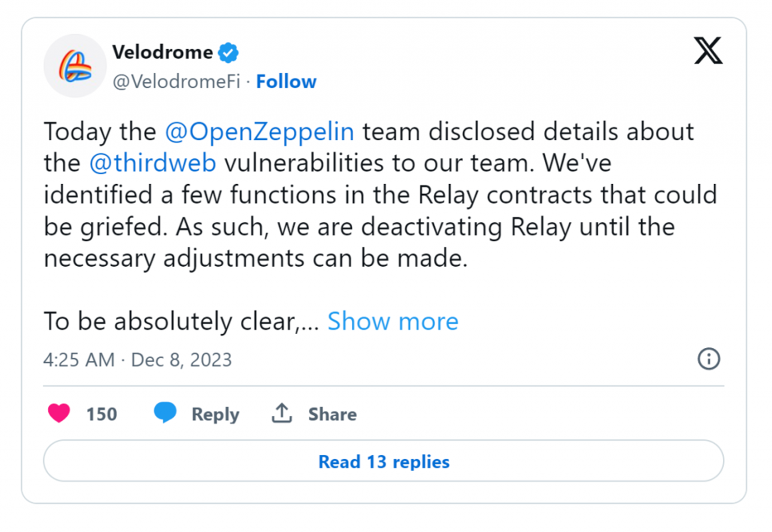Follow the VelodromeFi account
772x532 pixels.
(x=286, y=82)
